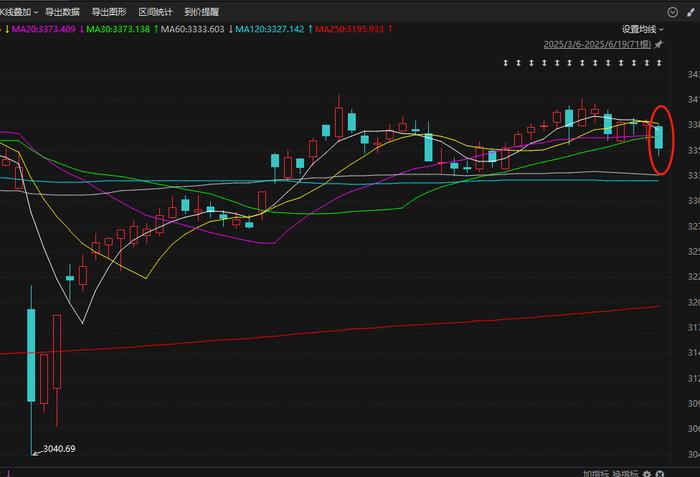Click the rightmost ↕ marker above the chart

click(x=659, y=64)
